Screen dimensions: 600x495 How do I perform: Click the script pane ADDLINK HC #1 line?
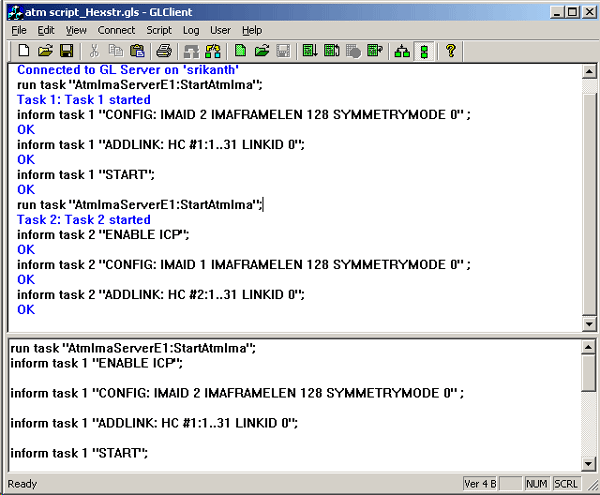coord(154,423)
